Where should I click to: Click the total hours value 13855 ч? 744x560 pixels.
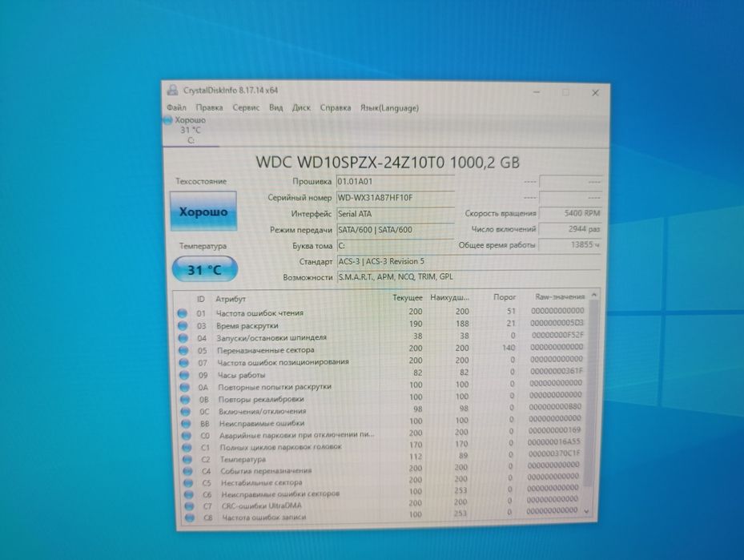[x=570, y=244]
